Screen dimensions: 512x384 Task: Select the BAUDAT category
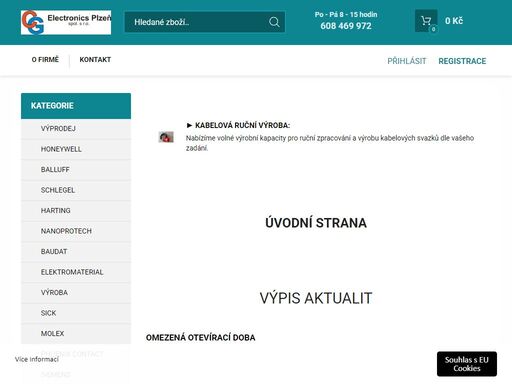[76, 252]
